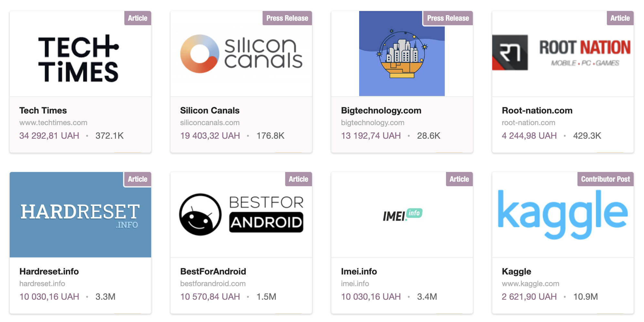The height and width of the screenshot is (322, 644).
Task: Click Contributor Post tag on Kaggle card
Action: click(605, 179)
